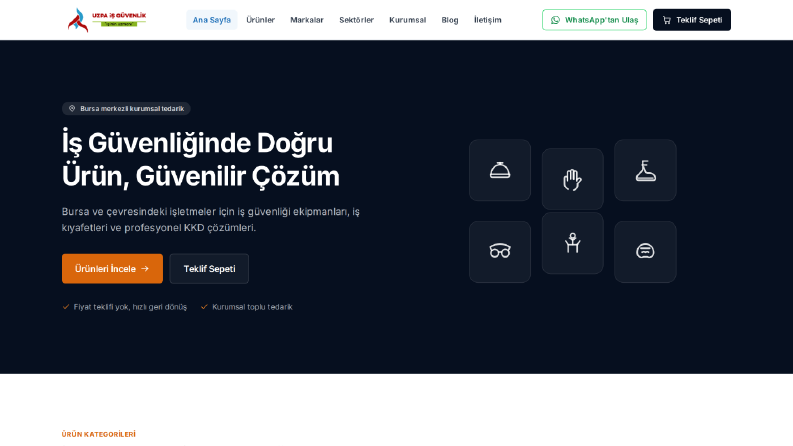Open the Ana Sayfa menu item
This screenshot has width=793, height=446.
(211, 20)
